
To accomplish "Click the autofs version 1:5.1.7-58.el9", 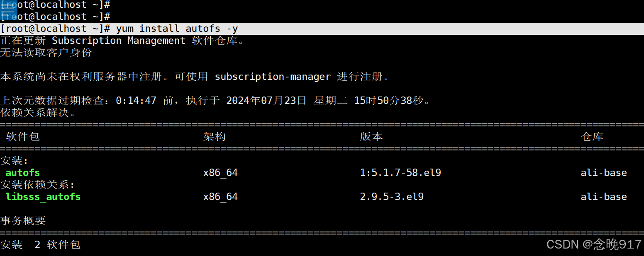I will click(400, 173).
